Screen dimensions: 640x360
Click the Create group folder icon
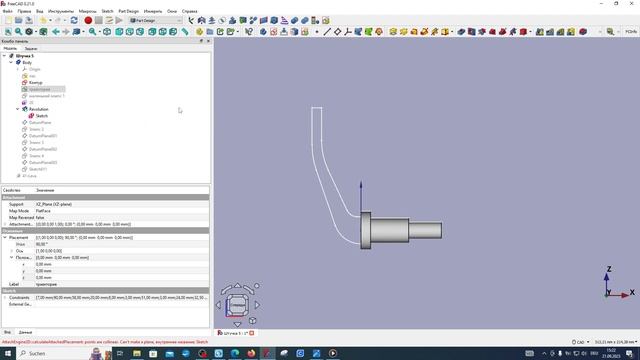(210, 31)
